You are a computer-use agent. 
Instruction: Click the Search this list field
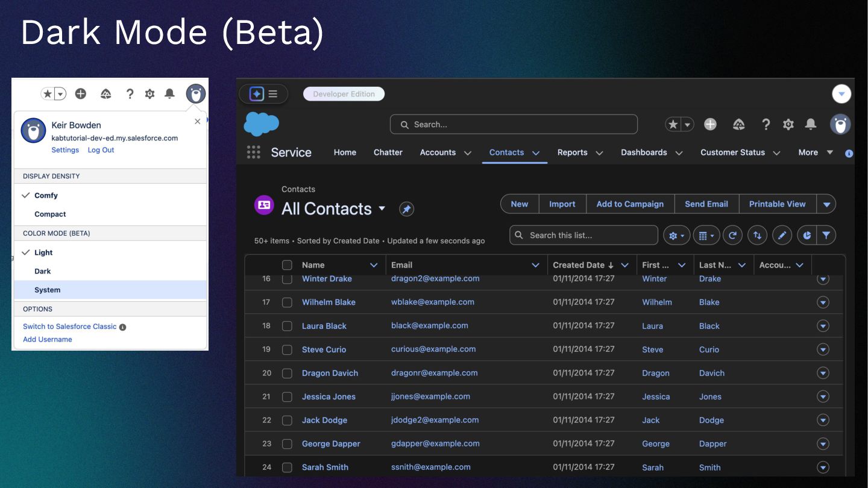point(583,235)
